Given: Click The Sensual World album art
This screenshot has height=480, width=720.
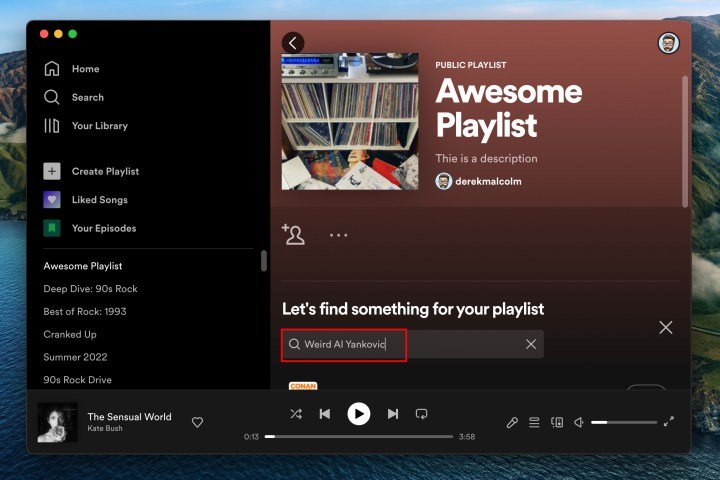Looking at the screenshot, I should (x=57, y=423).
